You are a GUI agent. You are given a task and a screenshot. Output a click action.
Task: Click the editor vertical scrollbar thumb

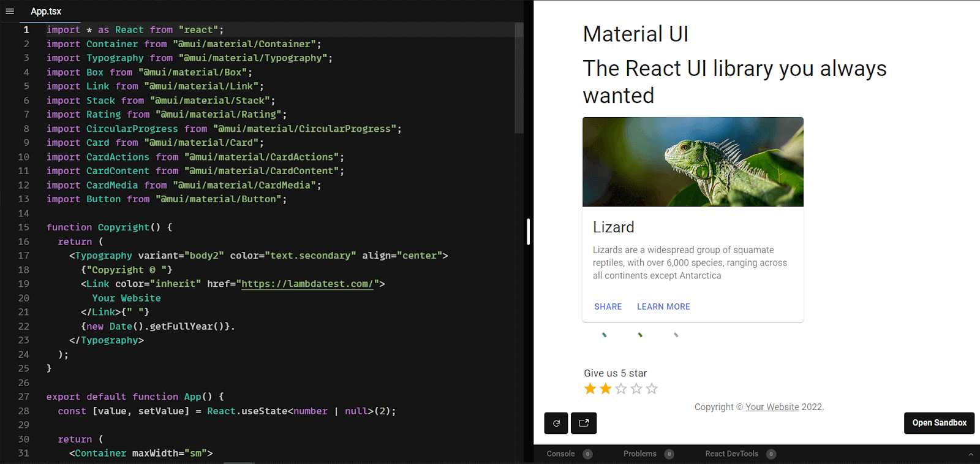(x=519, y=78)
